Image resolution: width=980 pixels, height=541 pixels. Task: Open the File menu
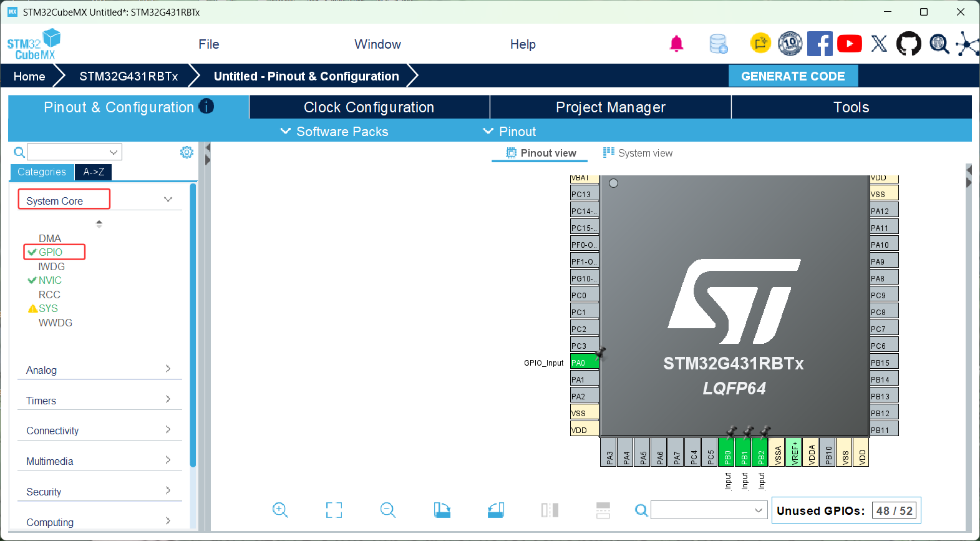tap(209, 44)
